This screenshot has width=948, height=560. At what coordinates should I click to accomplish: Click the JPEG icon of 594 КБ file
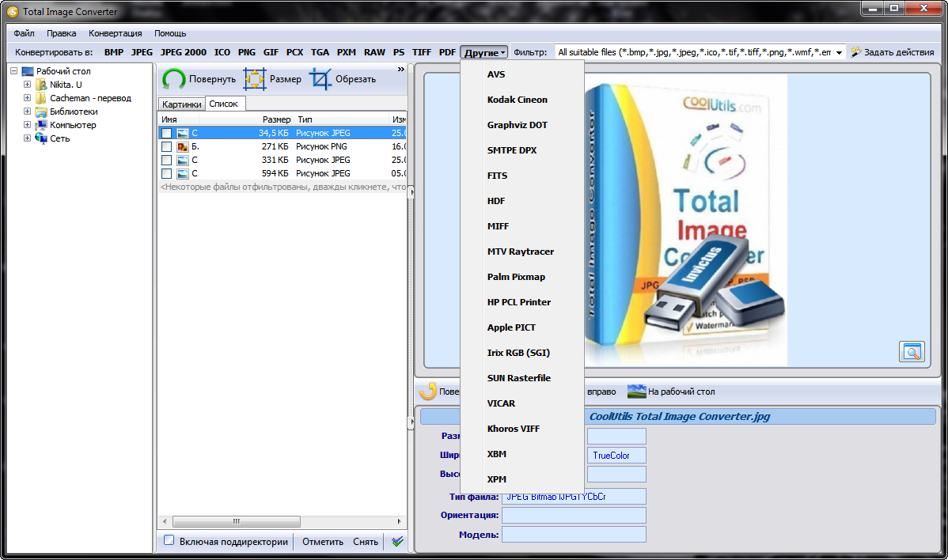(183, 173)
